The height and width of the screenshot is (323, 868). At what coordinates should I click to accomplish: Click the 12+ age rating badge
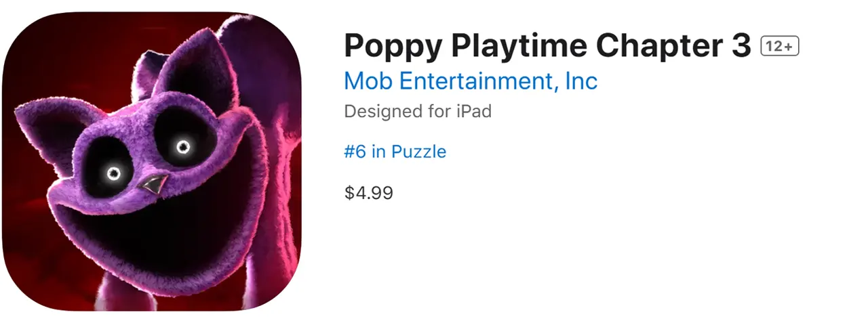coord(781,47)
